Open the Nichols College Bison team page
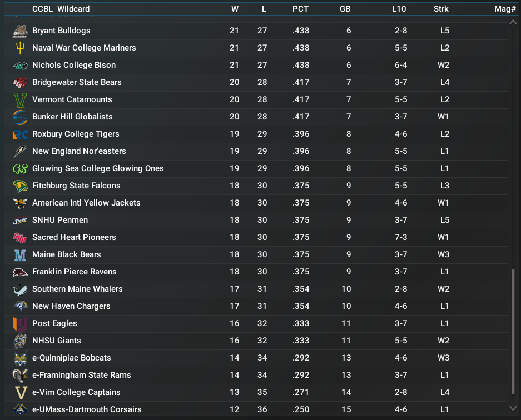 (x=74, y=65)
